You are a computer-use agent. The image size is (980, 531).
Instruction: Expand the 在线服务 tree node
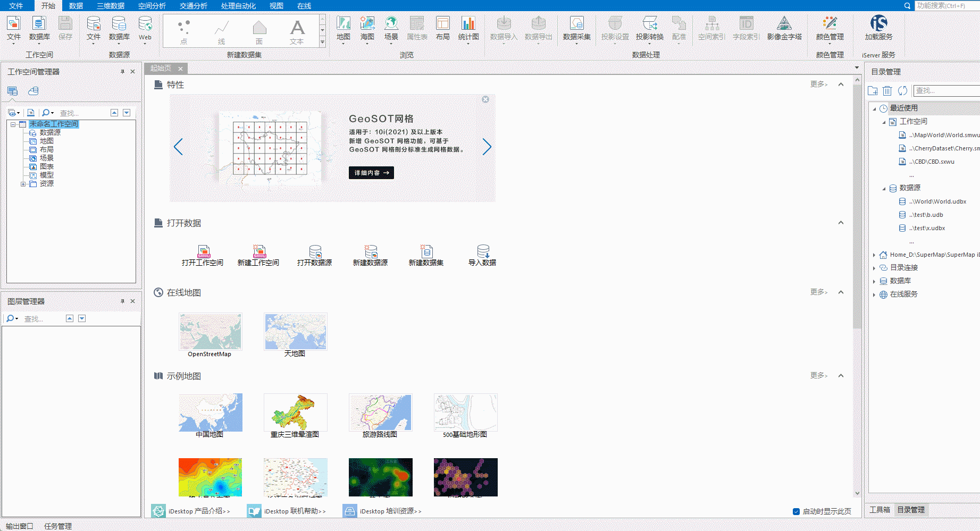point(874,294)
